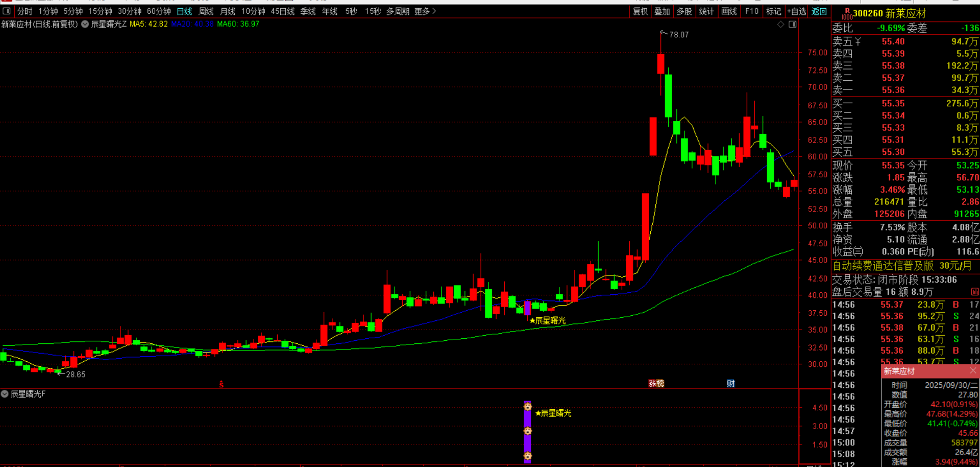
Task: Click the 买五 price 55.30
Action: (x=893, y=152)
